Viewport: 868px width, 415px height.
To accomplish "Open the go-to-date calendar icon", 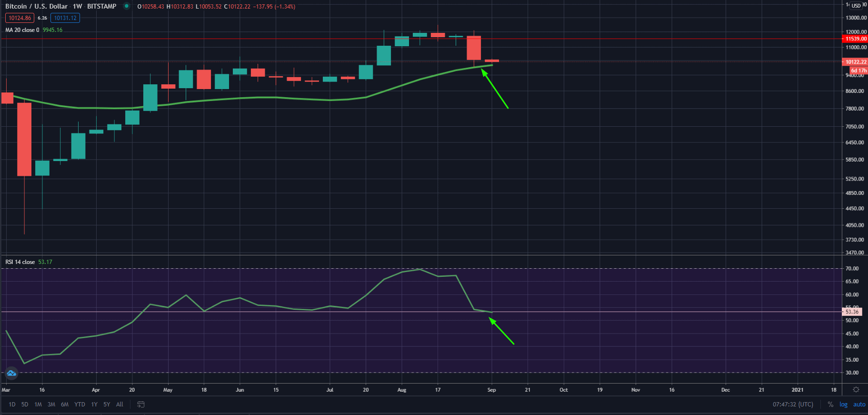I will pyautogui.click(x=141, y=405).
